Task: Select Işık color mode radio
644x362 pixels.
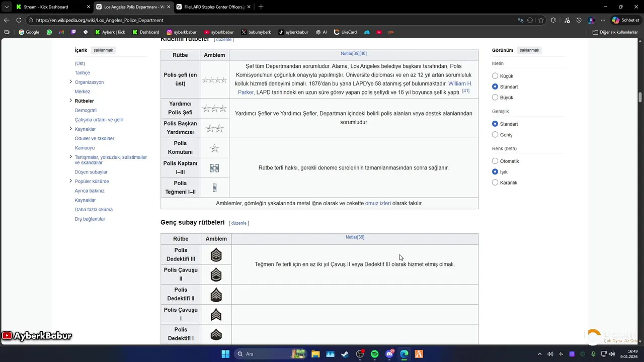Action: [495, 172]
